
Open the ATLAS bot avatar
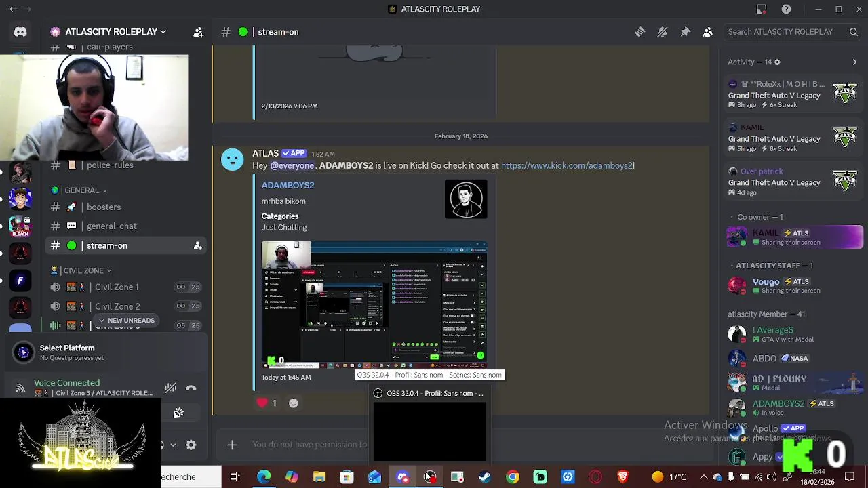(232, 159)
